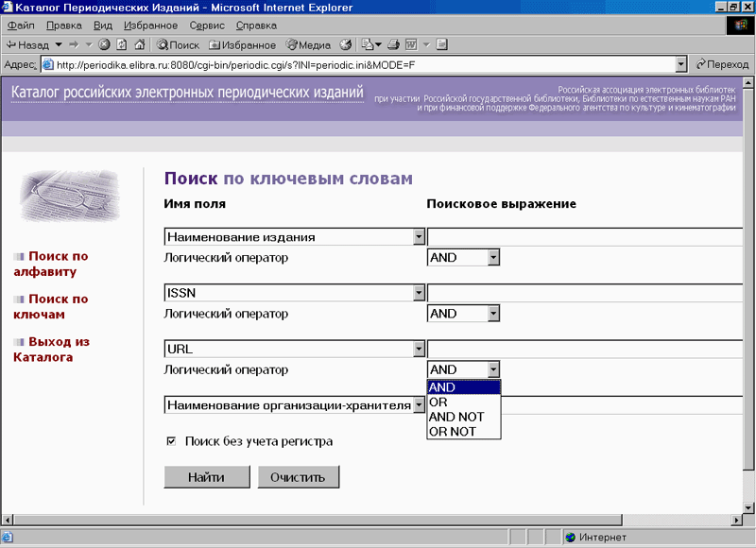Choose the 'OR' operator option
This screenshot has width=756, height=548.
tap(438, 402)
